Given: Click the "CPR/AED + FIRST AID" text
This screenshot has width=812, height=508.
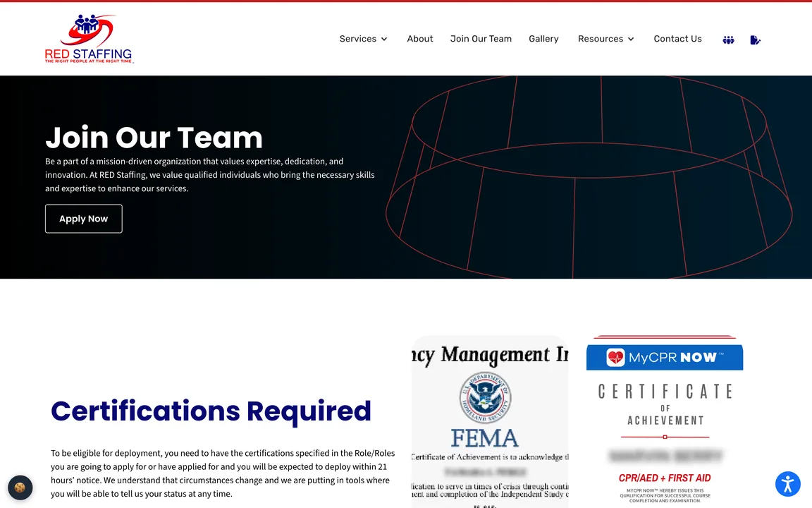Looking at the screenshot, I should pos(665,478).
